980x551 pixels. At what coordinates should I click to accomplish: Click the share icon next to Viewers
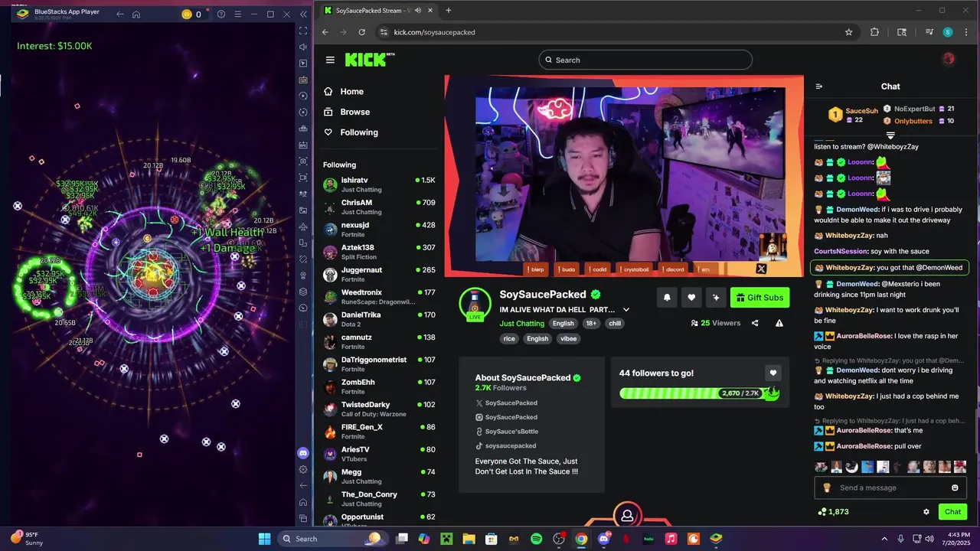[x=755, y=323]
